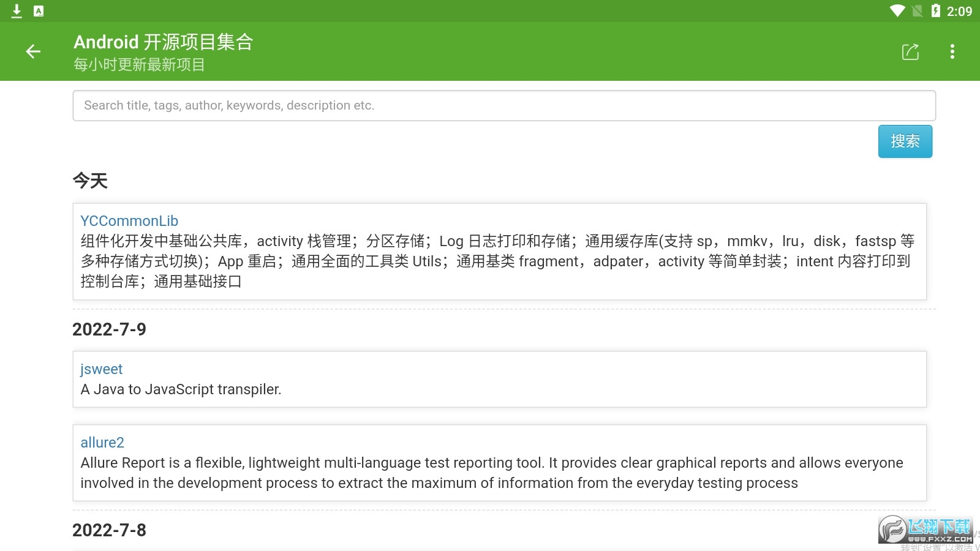This screenshot has height=551, width=980.
Task: Open the allure2 project link
Action: pos(102,443)
